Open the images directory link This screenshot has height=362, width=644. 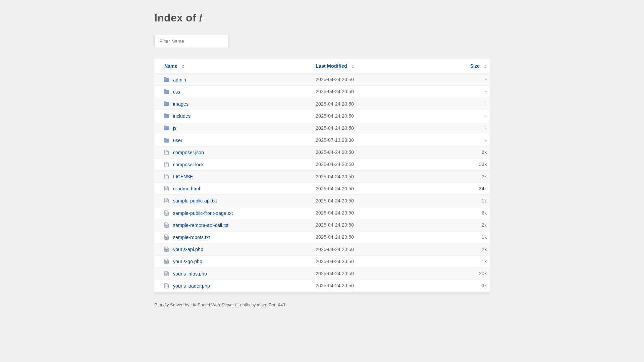(181, 104)
